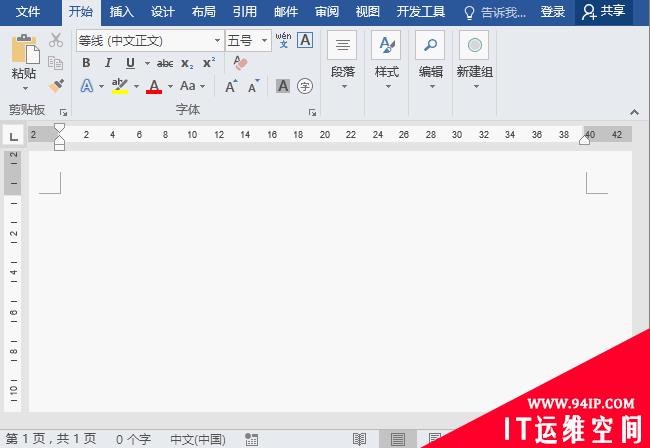
Task: Click the Cut scissors icon
Action: tap(56, 40)
